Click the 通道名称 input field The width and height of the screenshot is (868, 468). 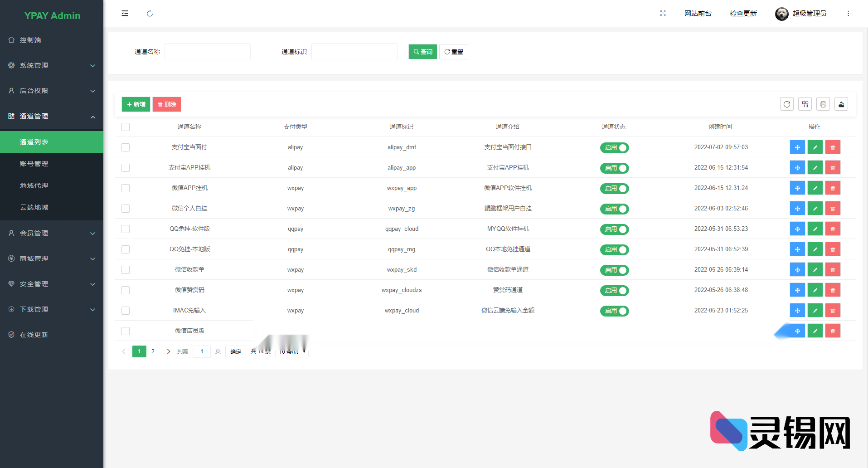point(208,52)
